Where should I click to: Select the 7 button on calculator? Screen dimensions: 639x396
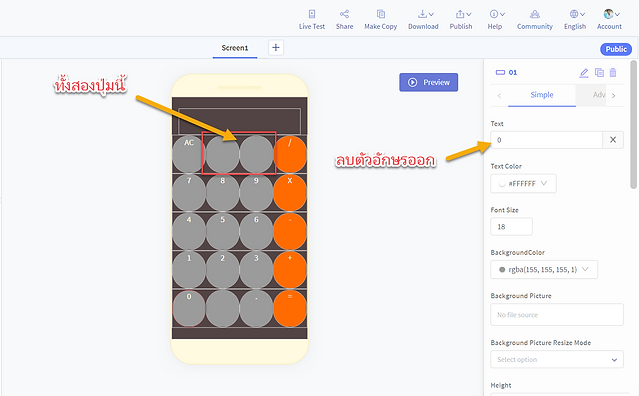pyautogui.click(x=189, y=192)
